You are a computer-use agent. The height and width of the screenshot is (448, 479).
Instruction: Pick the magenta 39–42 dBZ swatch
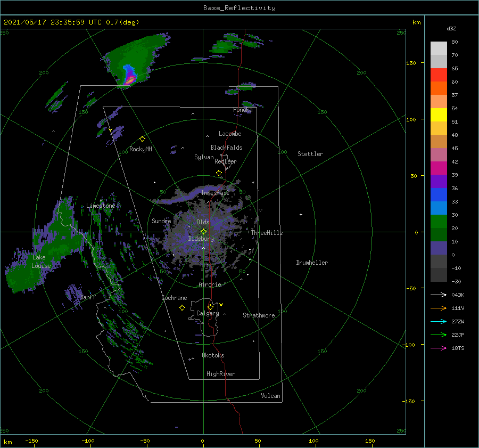tap(439, 168)
